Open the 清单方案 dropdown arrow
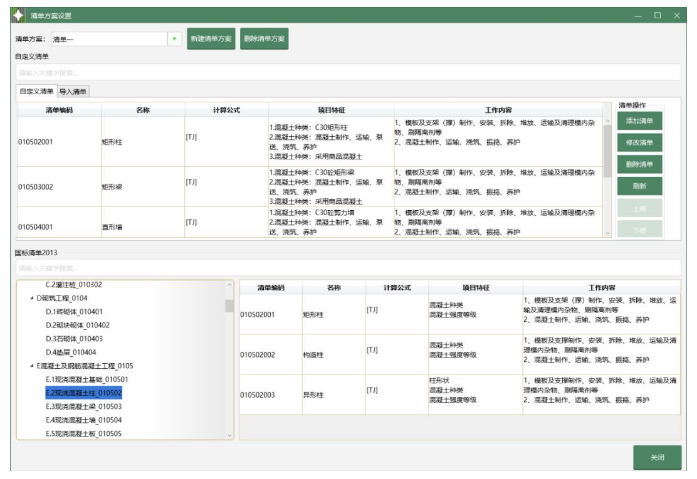 pos(174,39)
